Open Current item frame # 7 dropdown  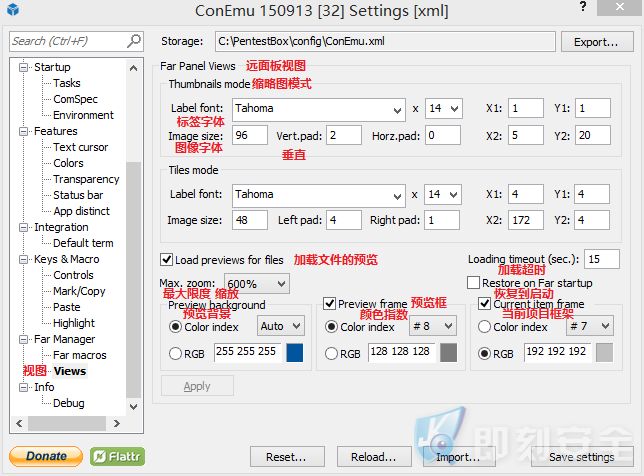(x=590, y=326)
